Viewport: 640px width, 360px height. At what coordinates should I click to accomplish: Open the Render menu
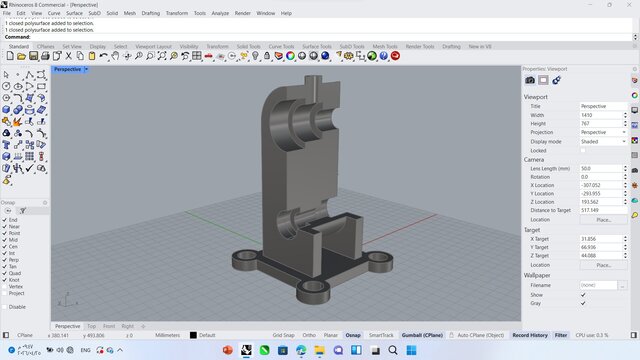click(242, 13)
